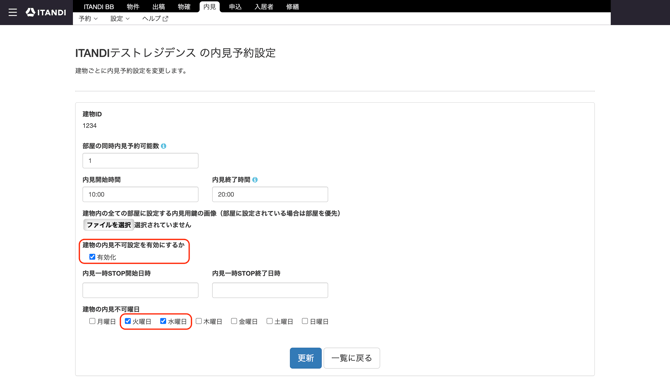Screen dimensions: 670x380
Task: Switch to the 修繕 tab
Action: [292, 7]
